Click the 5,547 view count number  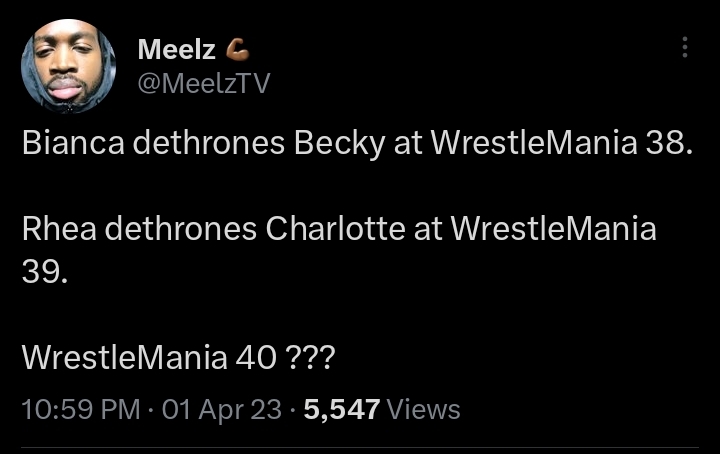[x=341, y=409]
